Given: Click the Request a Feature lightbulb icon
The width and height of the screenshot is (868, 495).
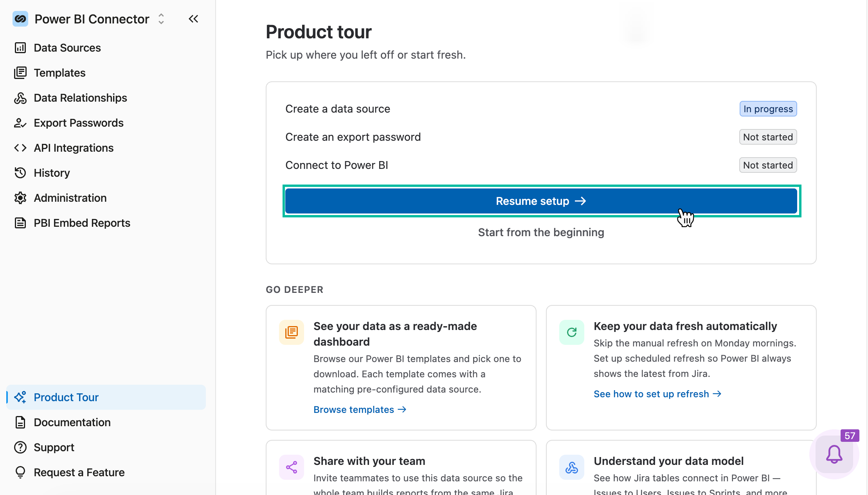Looking at the screenshot, I should 20,472.
